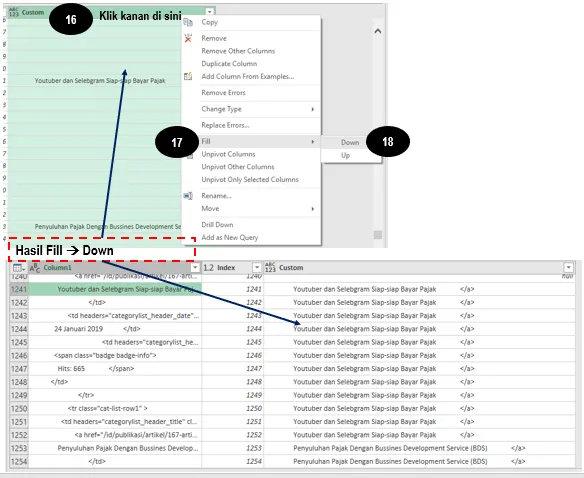The height and width of the screenshot is (478, 584).
Task: Click the categorylist_header_date cell
Action: [x=115, y=316]
